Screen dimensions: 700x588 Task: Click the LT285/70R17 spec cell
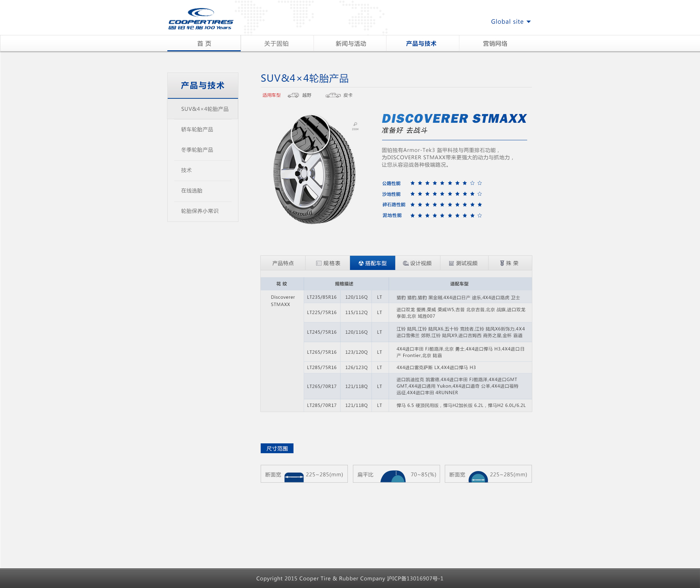click(x=322, y=405)
